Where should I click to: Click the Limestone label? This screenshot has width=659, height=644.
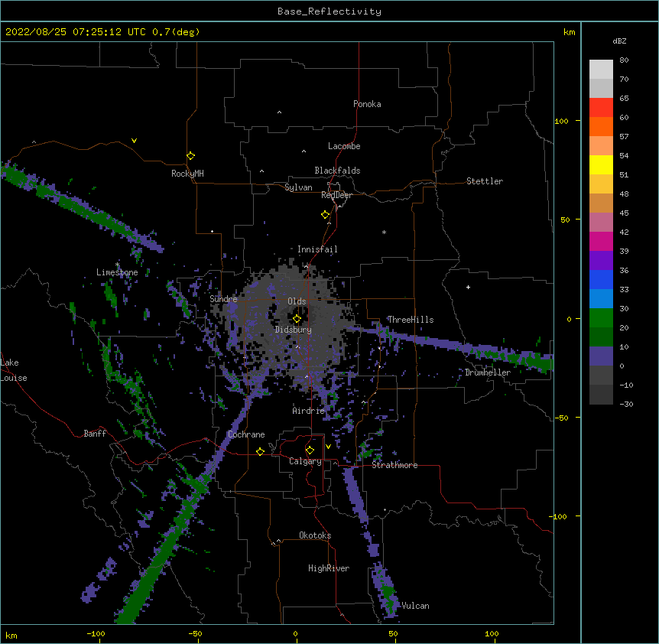[x=117, y=272]
